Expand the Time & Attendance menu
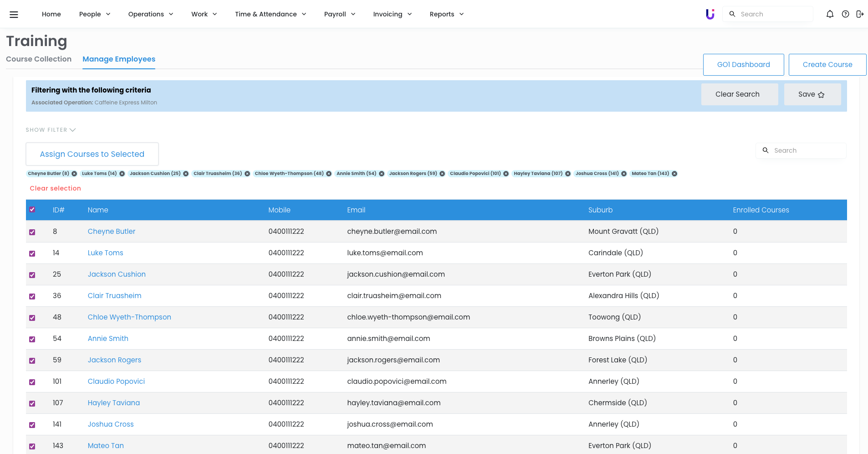 point(271,14)
